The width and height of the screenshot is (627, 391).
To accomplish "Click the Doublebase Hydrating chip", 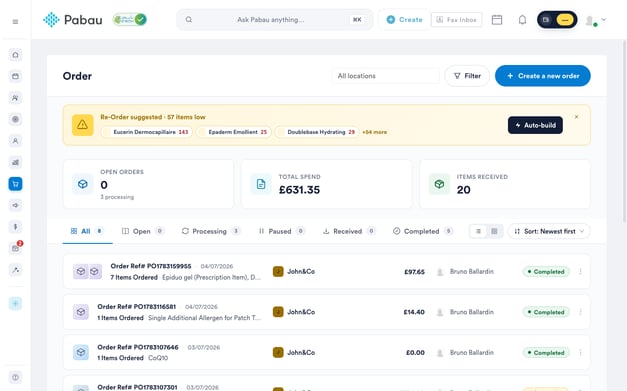I will tap(317, 132).
